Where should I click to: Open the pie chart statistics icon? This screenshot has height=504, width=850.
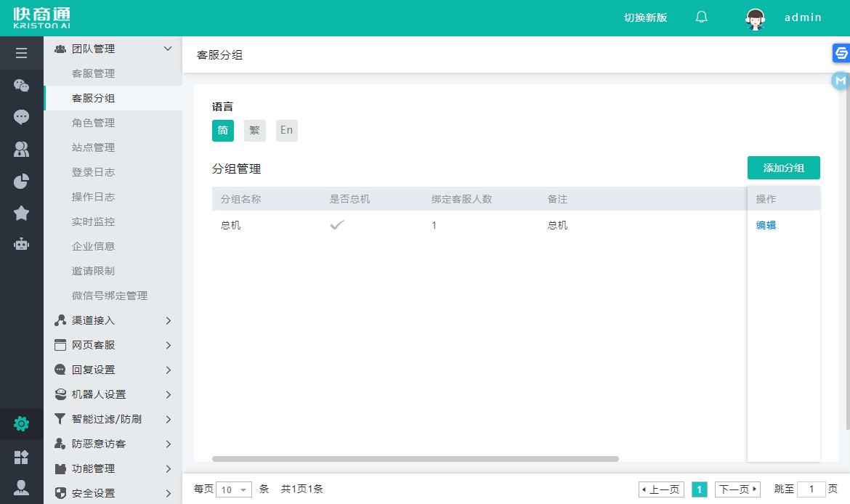pyautogui.click(x=21, y=181)
